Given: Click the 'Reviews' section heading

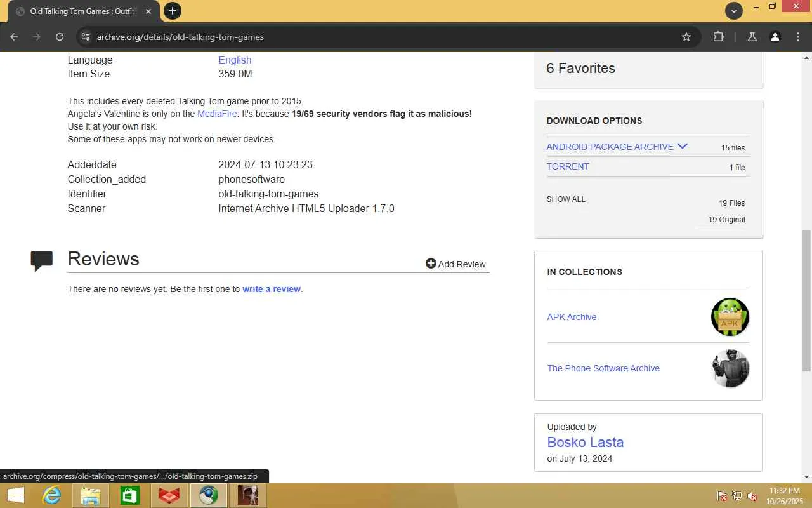Looking at the screenshot, I should point(103,259).
